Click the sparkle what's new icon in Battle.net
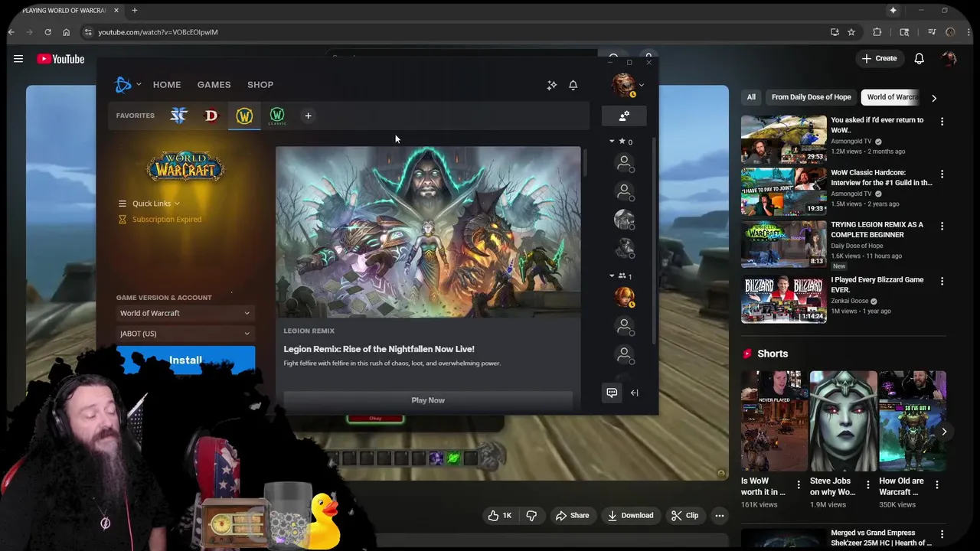The image size is (980, 551). coord(551,85)
